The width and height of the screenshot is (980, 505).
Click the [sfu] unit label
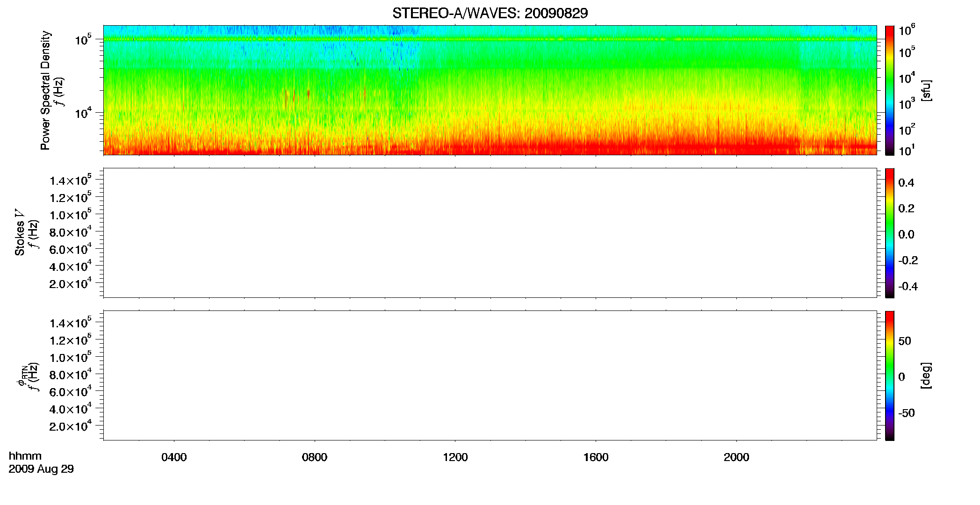coord(926,91)
